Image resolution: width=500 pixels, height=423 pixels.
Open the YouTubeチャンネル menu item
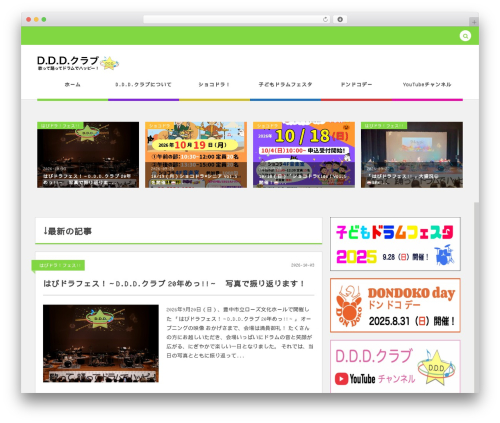coord(427,85)
